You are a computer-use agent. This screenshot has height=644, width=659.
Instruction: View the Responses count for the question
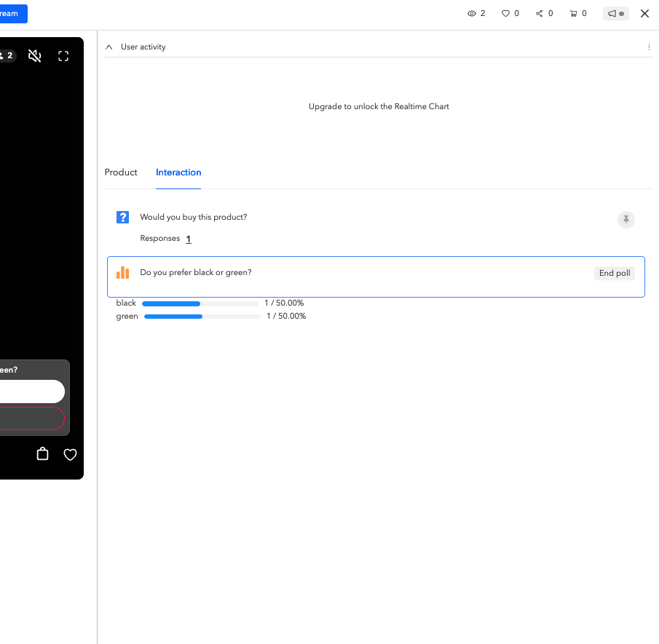coord(188,239)
